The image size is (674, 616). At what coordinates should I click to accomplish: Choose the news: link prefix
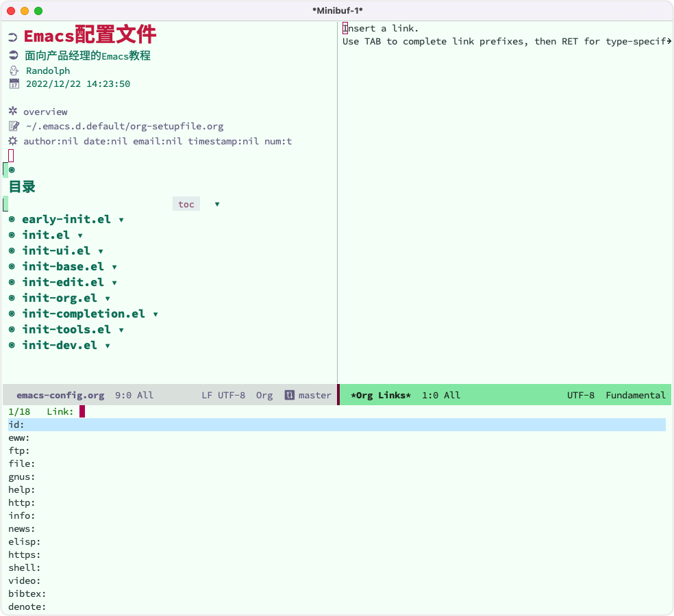(x=337, y=529)
